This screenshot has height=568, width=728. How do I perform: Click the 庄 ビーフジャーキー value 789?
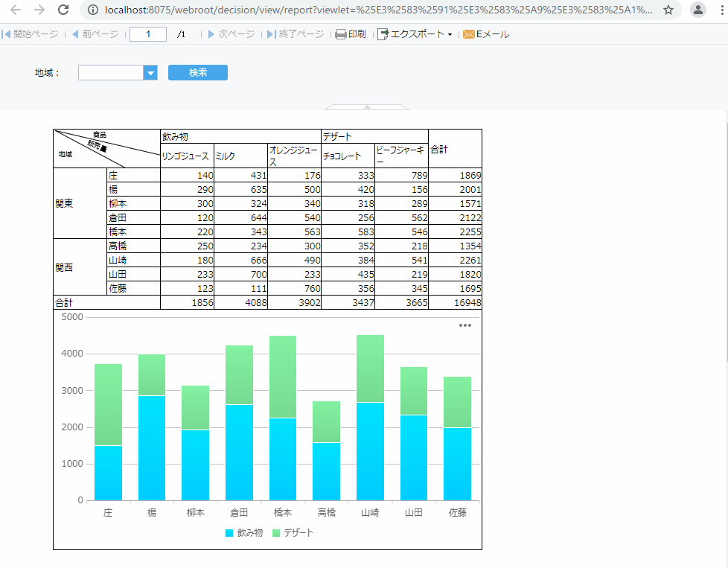402,175
